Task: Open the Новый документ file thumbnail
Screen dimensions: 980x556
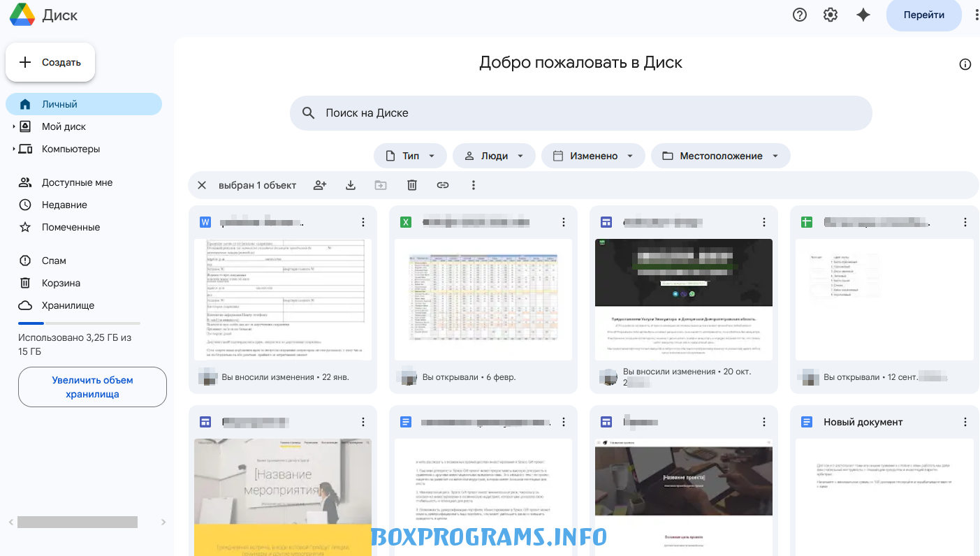Action: 884,496
